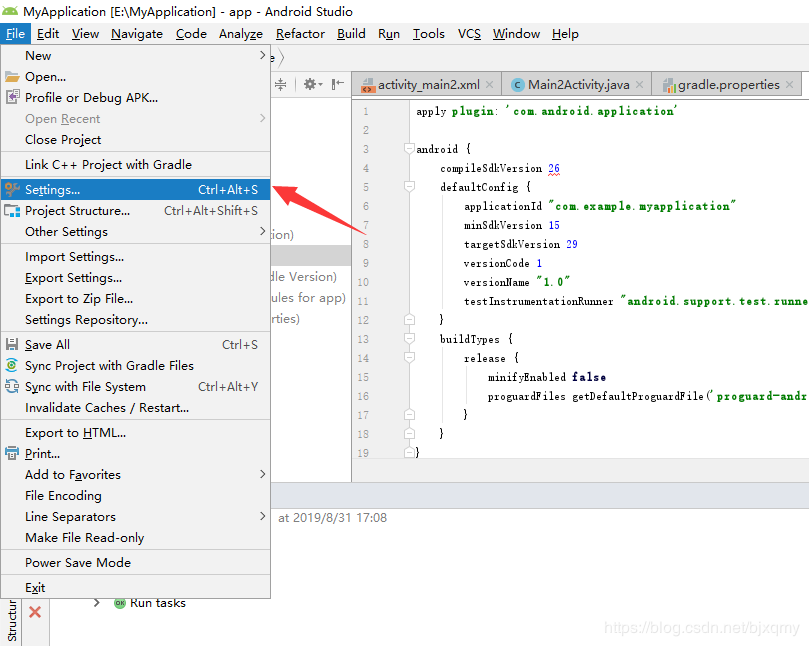Viewport: 809px width, 646px height.
Task: Collapse the release block fold marker
Action: 409,358
